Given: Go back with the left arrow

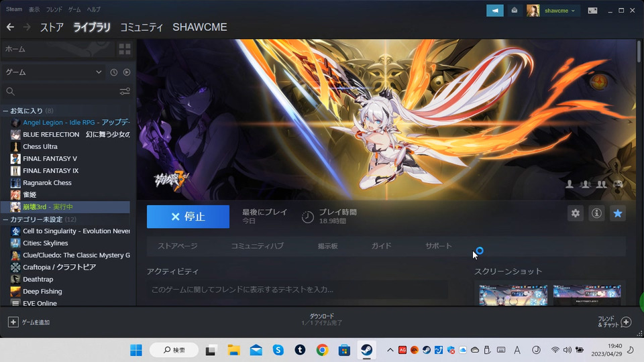Looking at the screenshot, I should 10,27.
